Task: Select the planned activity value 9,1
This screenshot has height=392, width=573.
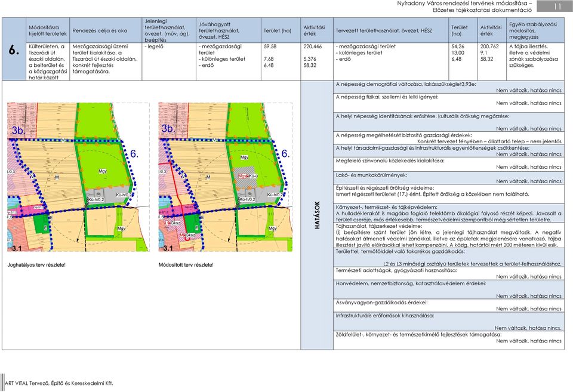Action: [484, 53]
